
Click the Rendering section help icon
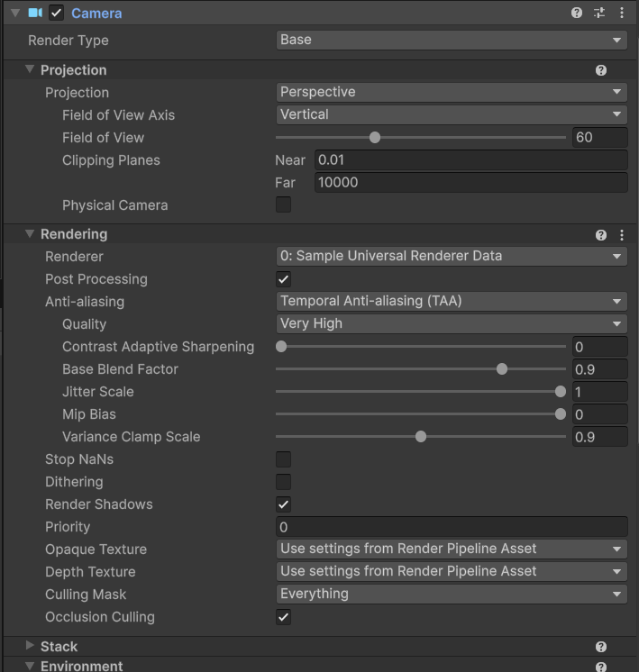(x=601, y=234)
